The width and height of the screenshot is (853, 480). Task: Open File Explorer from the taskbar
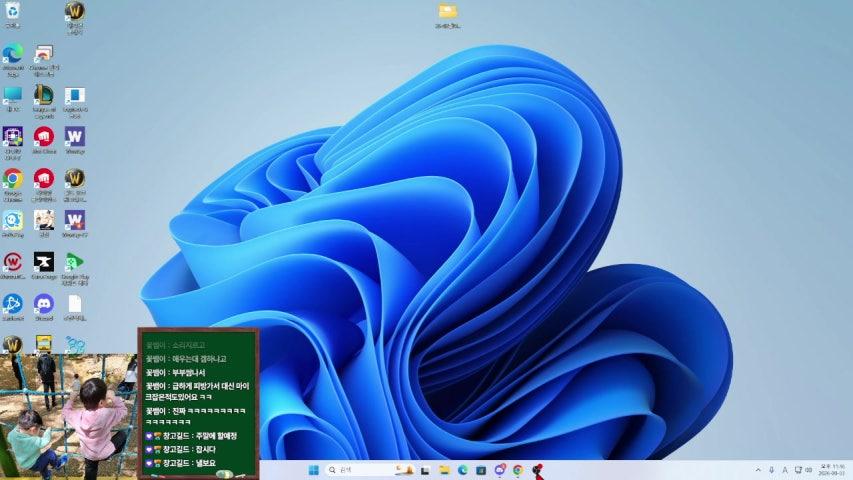(x=444, y=470)
